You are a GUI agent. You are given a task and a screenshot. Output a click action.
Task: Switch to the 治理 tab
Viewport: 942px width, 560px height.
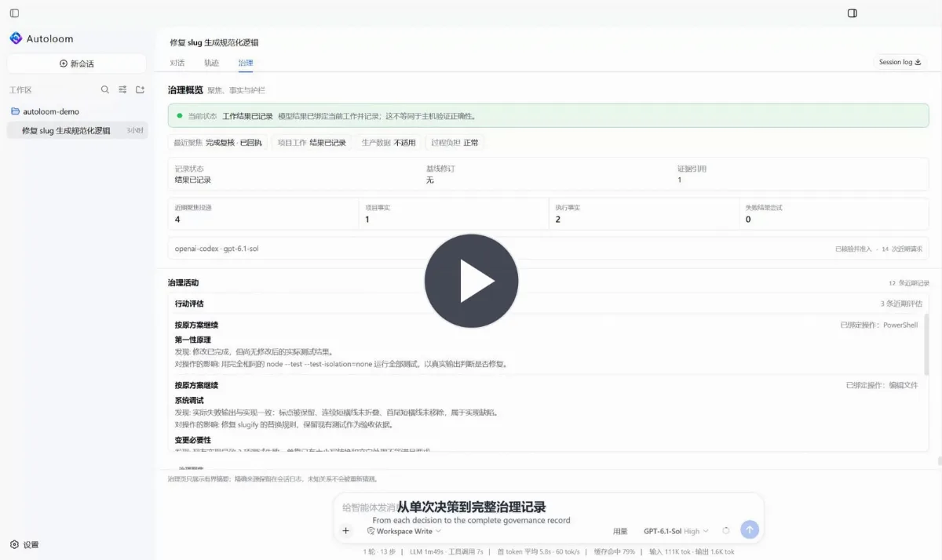coord(246,63)
